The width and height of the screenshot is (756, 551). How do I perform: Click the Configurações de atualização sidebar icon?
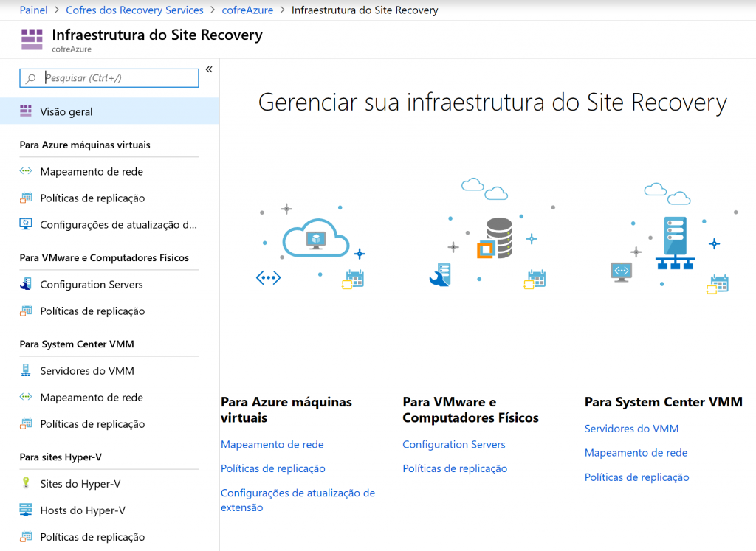pos(26,224)
